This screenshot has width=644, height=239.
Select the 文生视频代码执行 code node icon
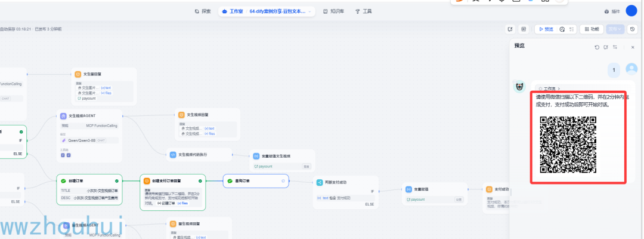[174, 155]
